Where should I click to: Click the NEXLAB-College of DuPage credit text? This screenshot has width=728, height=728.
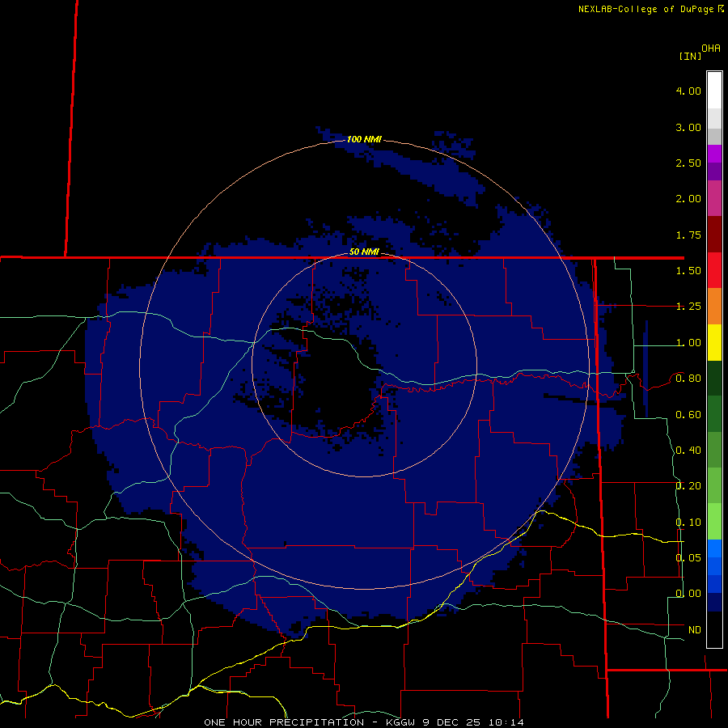646,9
